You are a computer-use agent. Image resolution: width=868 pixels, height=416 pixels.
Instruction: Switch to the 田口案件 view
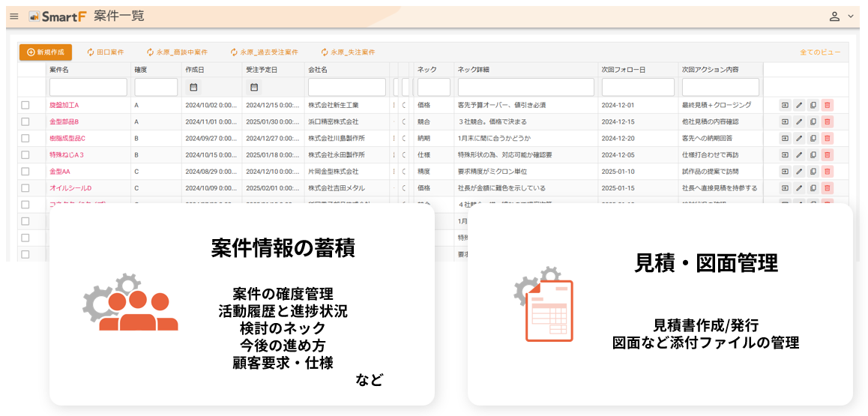(105, 52)
